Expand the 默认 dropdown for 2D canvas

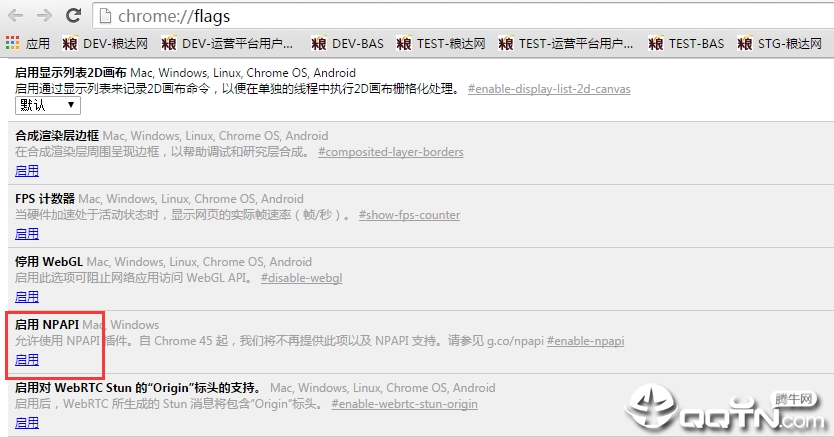click(x=48, y=105)
